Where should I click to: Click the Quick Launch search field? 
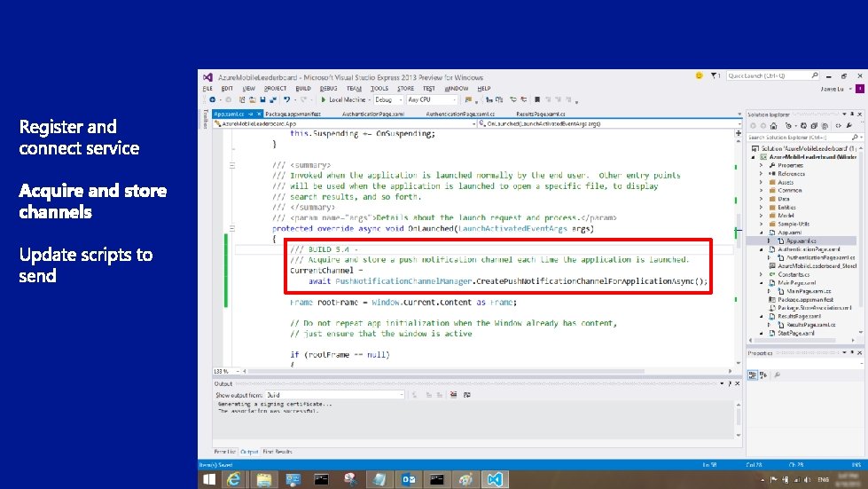(772, 75)
